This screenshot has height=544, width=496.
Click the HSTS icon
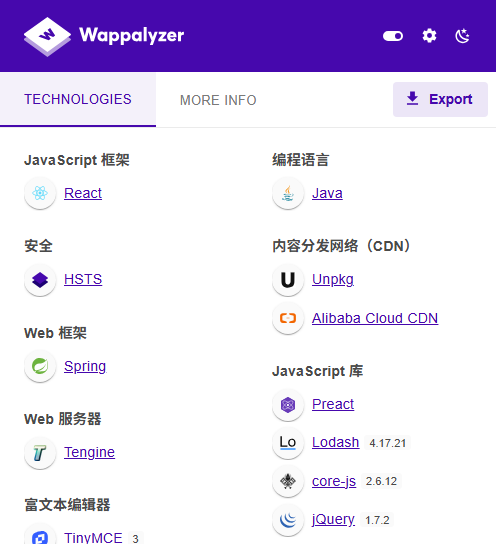pyautogui.click(x=40, y=280)
